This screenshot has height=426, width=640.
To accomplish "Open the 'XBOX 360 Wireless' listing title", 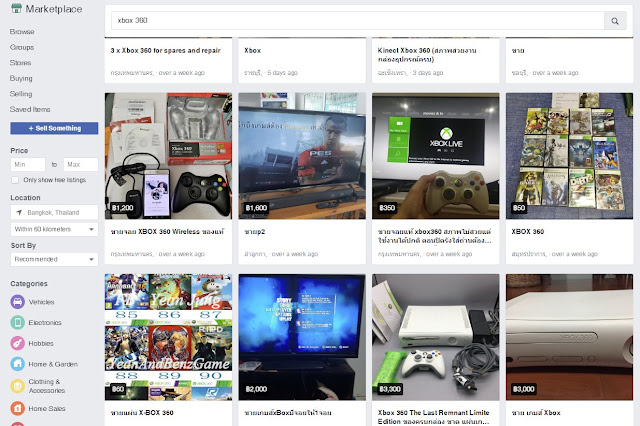I will coord(167,231).
